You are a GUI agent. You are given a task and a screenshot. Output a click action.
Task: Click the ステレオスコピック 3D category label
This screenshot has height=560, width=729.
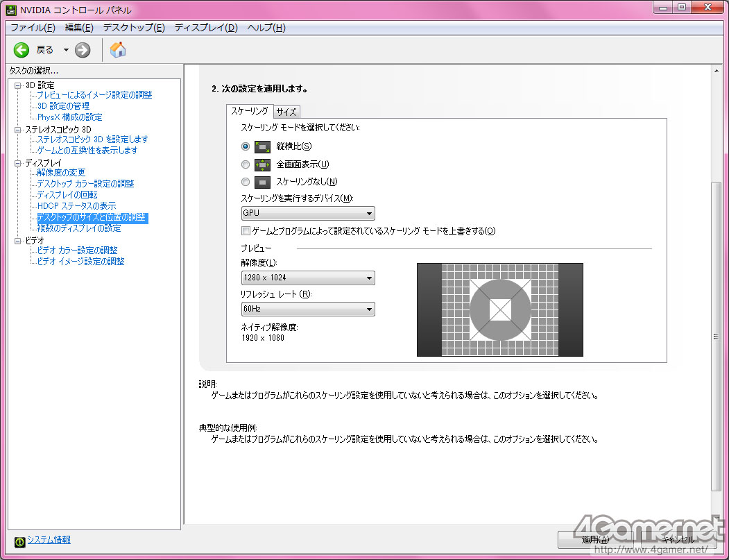(58, 130)
